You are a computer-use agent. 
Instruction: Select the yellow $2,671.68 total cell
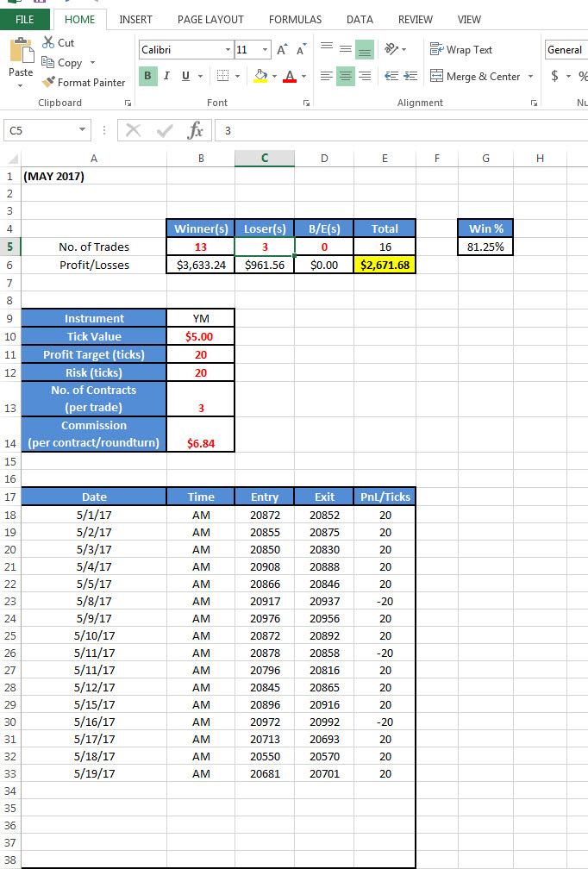pyautogui.click(x=385, y=265)
